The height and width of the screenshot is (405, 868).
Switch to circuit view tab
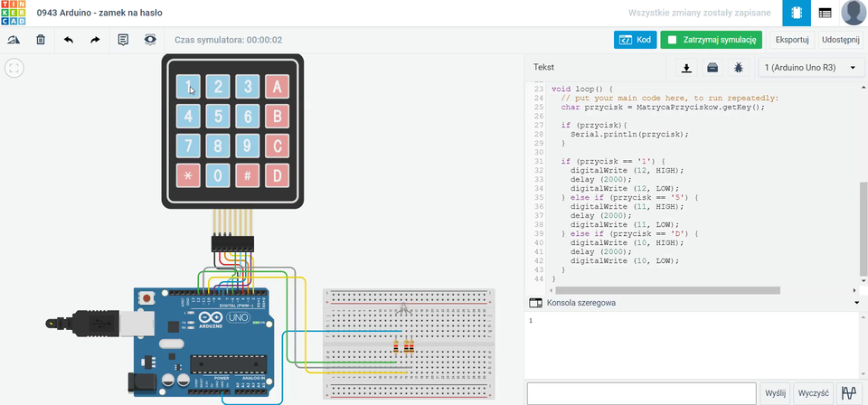pyautogui.click(x=797, y=14)
